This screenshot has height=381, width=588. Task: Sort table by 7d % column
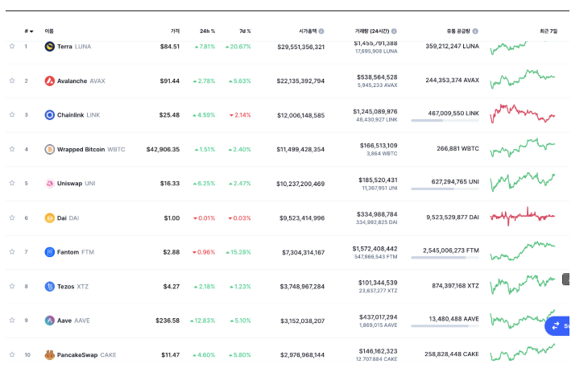245,31
